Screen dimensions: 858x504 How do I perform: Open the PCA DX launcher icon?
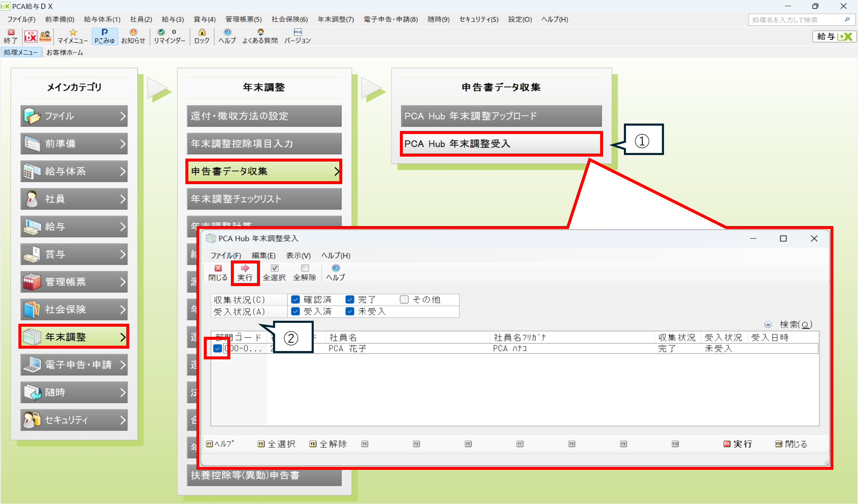(30, 36)
